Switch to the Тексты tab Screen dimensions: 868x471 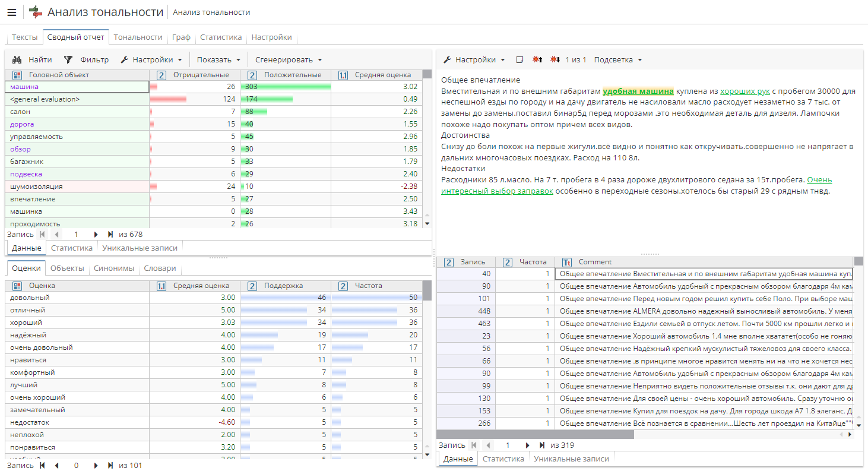click(x=25, y=37)
